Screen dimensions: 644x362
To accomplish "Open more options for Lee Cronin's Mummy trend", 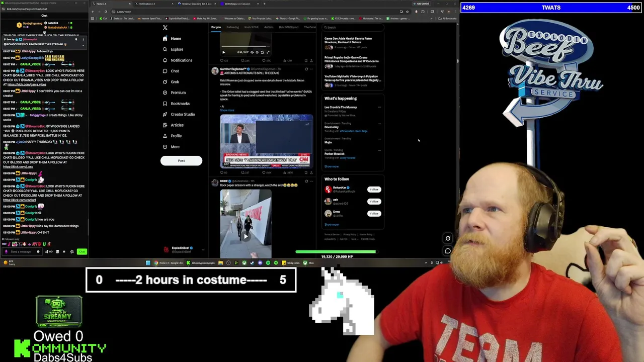I will (379, 107).
